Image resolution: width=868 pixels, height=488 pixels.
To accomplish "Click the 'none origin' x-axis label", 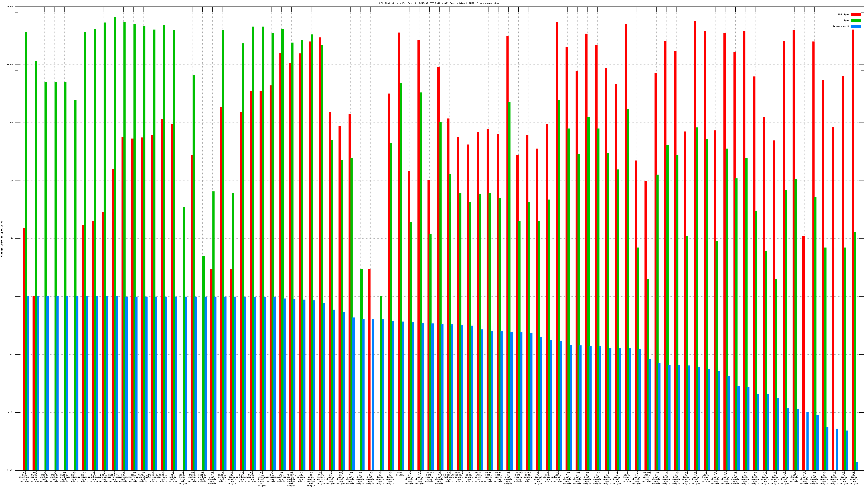I will point(400,474).
